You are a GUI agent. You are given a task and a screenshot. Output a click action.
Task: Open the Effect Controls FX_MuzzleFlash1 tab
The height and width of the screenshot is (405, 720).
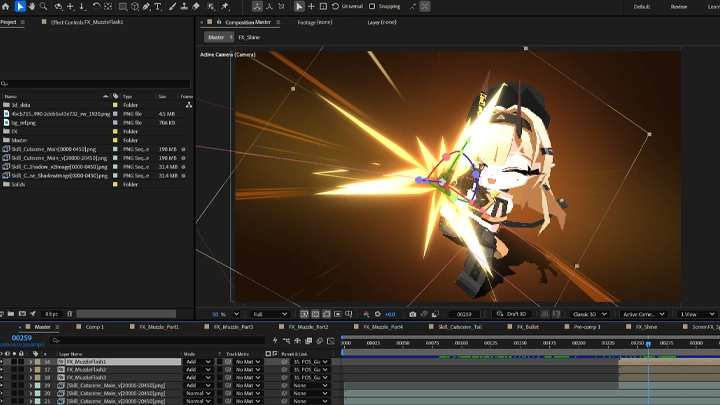pyautogui.click(x=87, y=22)
